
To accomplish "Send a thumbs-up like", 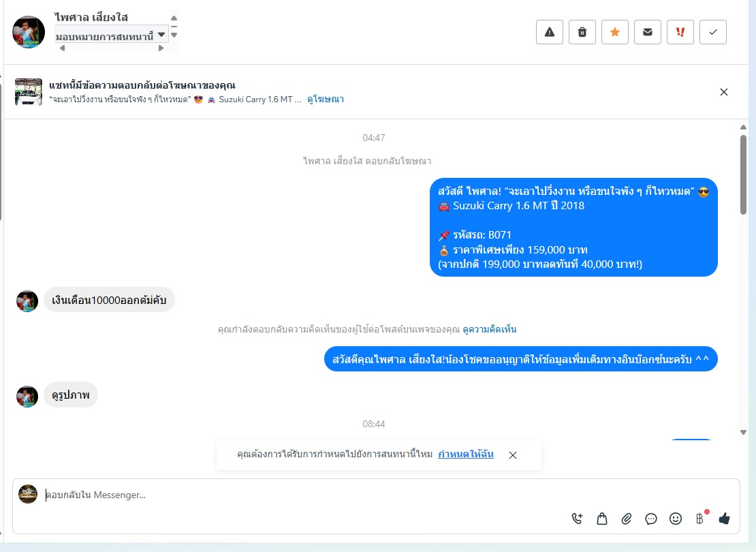I will 724,519.
